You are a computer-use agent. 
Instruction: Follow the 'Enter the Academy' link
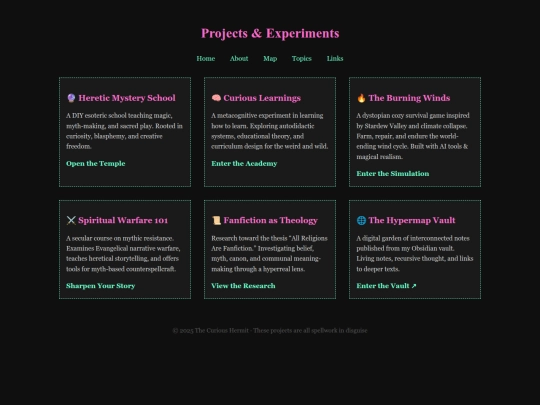point(244,164)
